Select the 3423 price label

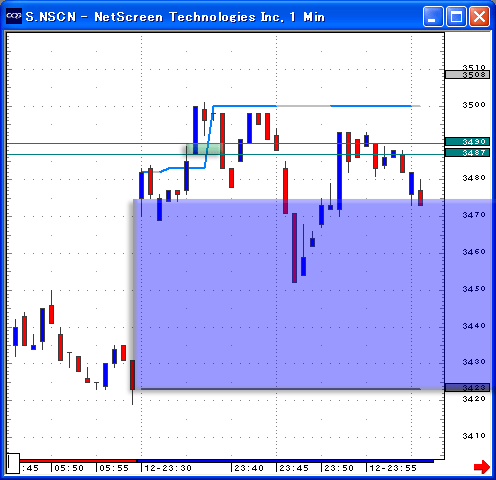pos(467,387)
